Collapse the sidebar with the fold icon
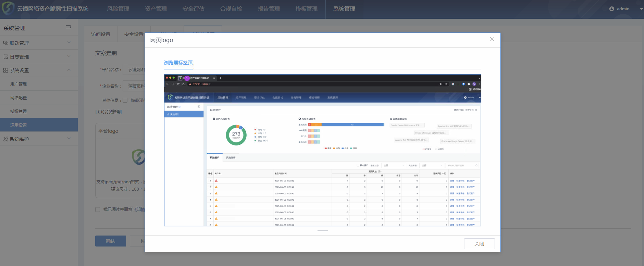The height and width of the screenshot is (266, 644). [68, 27]
